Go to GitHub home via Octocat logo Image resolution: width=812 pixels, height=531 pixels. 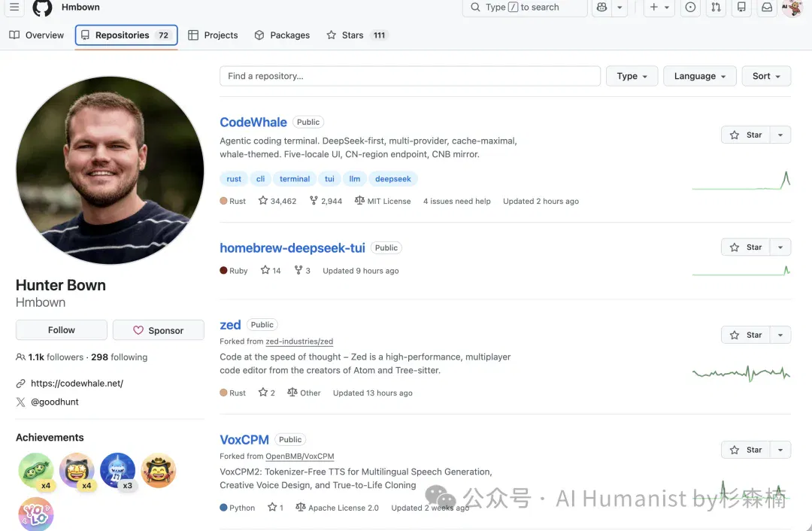[x=42, y=8]
